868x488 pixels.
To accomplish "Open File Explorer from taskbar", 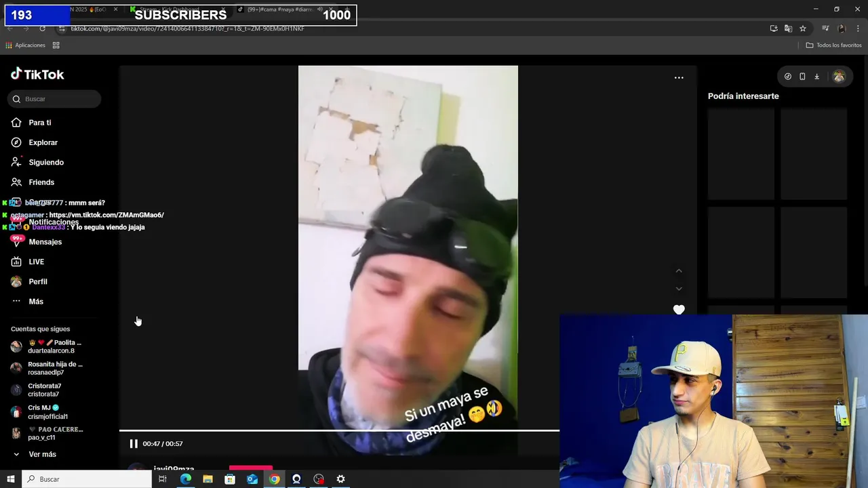I will (x=208, y=479).
